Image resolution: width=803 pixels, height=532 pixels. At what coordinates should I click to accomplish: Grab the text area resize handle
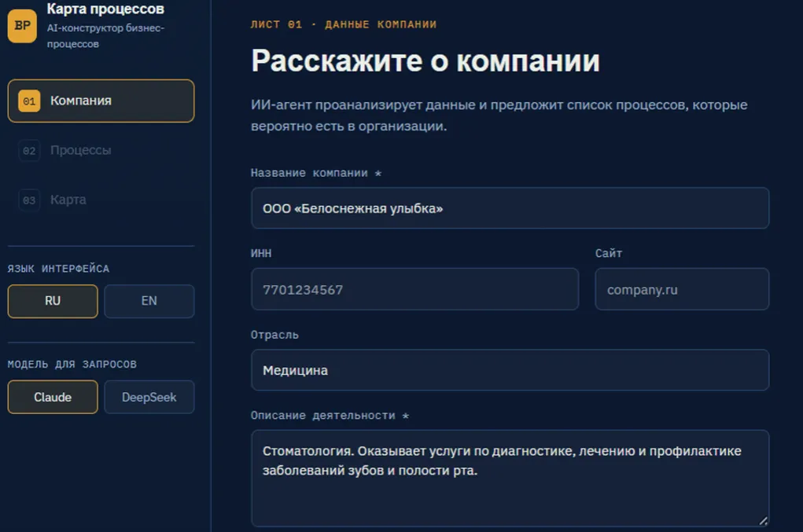763,521
